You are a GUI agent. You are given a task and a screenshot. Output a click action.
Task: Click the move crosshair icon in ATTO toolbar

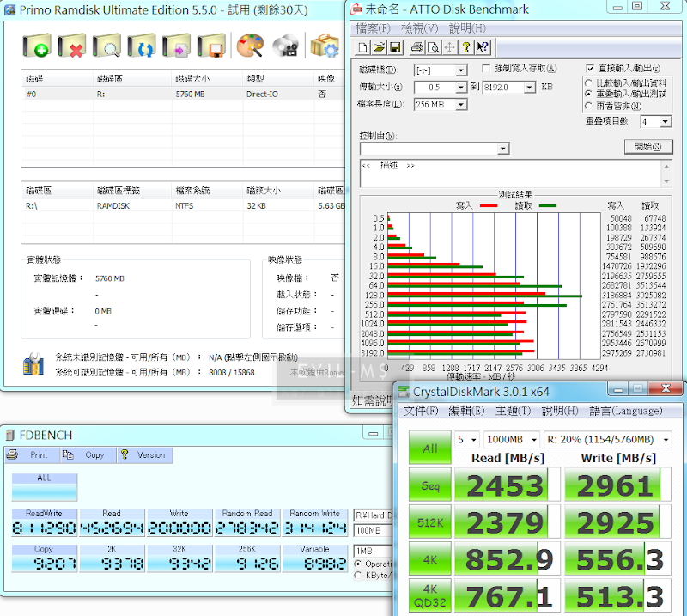pyautogui.click(x=449, y=47)
